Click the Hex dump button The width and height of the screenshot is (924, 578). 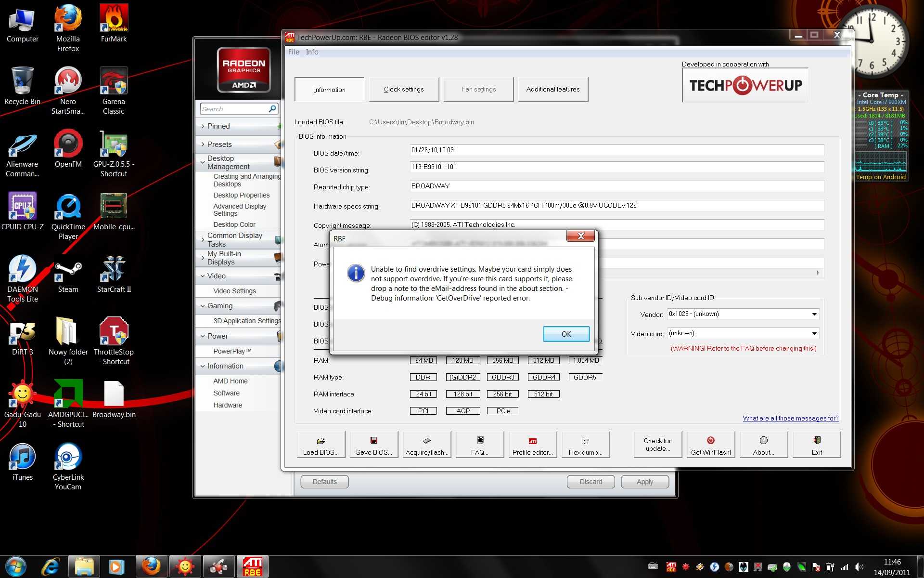(586, 445)
